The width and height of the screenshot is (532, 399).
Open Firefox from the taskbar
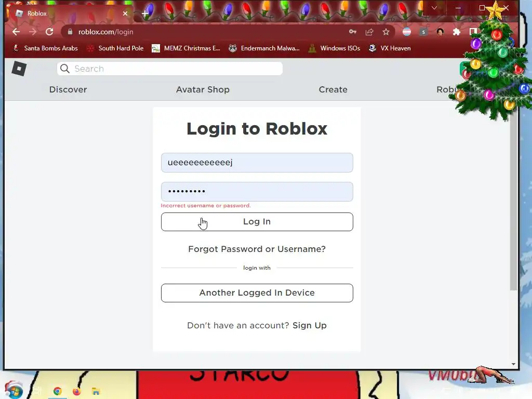[77, 392]
